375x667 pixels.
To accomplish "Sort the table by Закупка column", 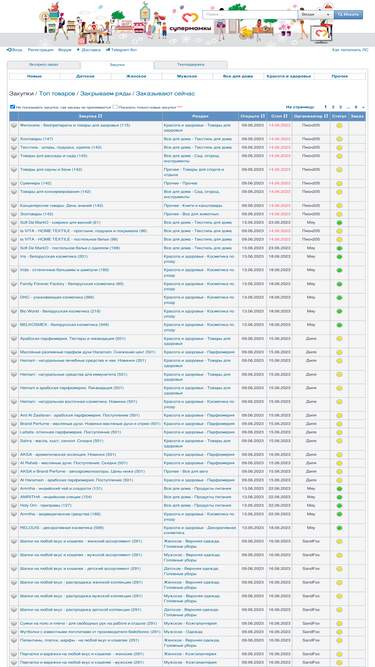I will 90,116.
